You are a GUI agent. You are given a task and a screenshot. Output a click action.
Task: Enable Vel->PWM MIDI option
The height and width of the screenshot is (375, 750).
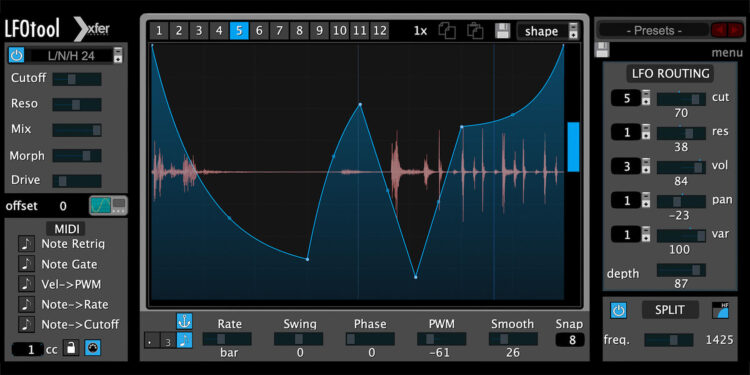click(x=26, y=284)
